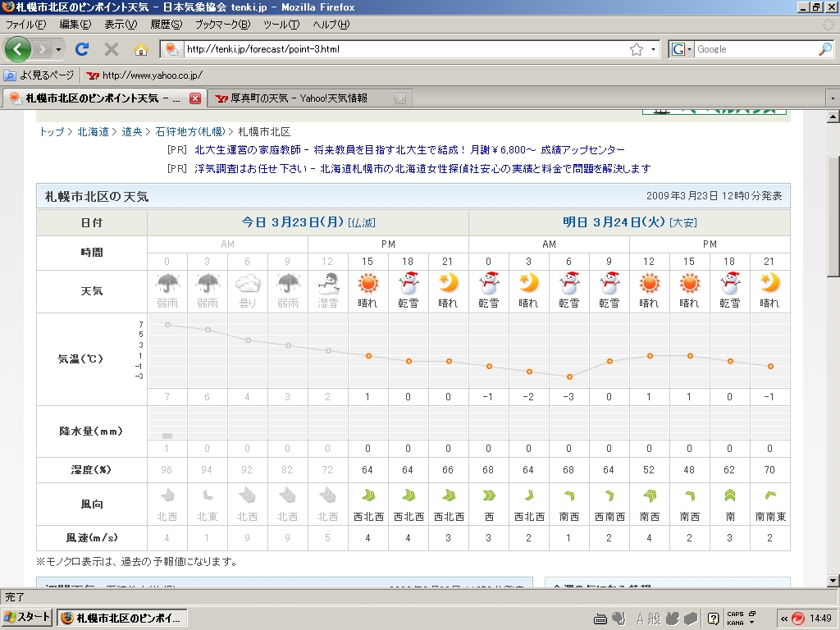Viewport: 840px width, 630px height.
Task: Click the 南南東 wind arrow at tomorrow 21時
Action: [769, 495]
